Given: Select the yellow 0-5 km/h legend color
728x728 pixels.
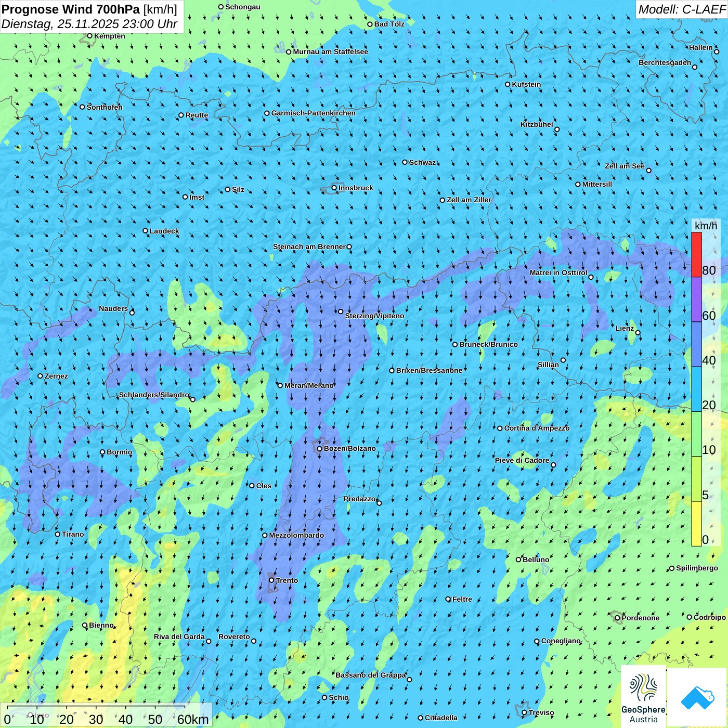Looking at the screenshot, I should (x=696, y=524).
